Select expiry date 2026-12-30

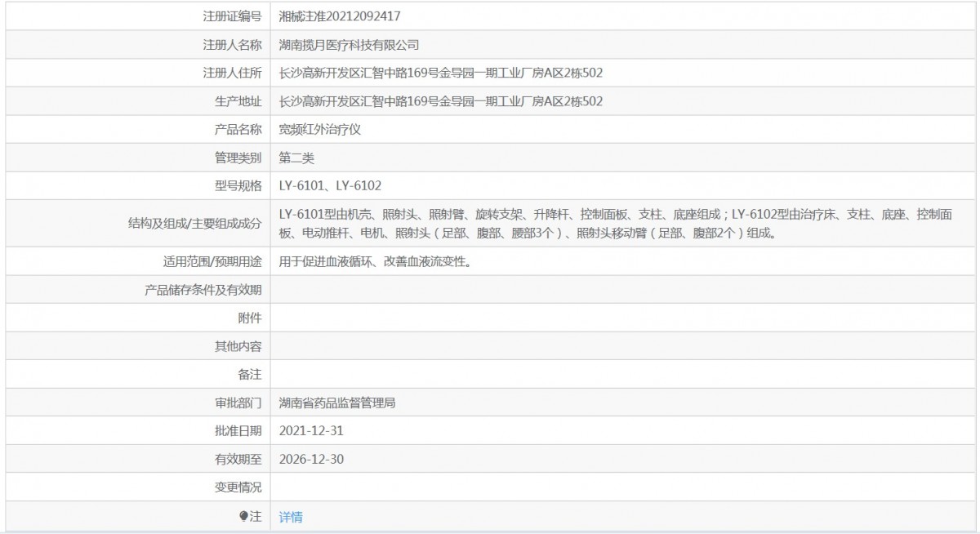pyautogui.click(x=311, y=459)
